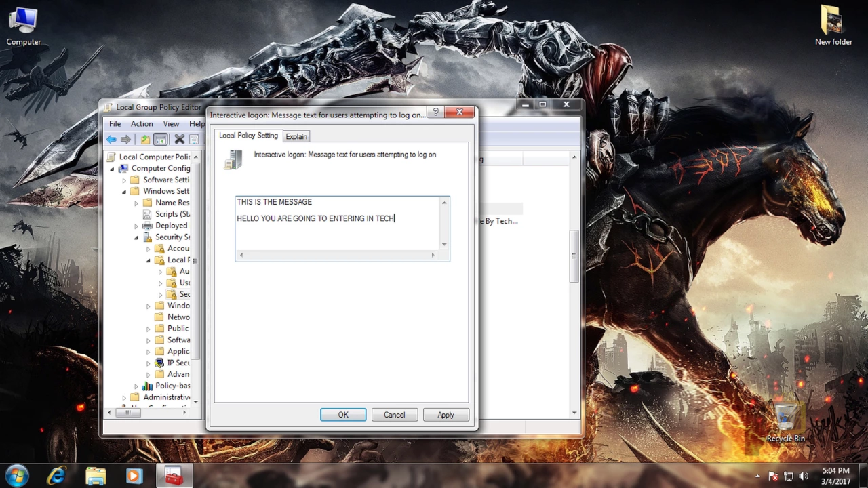Select the Computer desktop icon

click(x=24, y=27)
